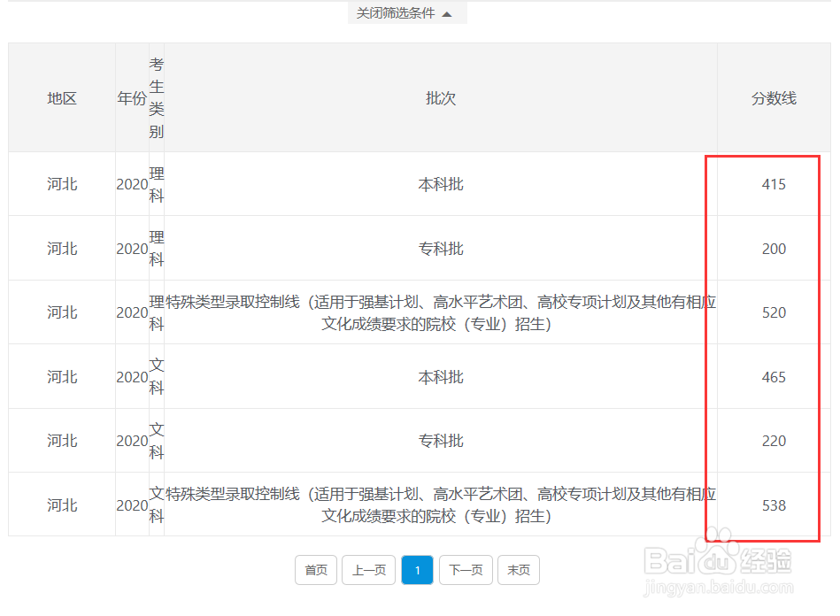This screenshot has height=616, width=840.
Task: Select the 520 score cell
Action: pos(774,312)
